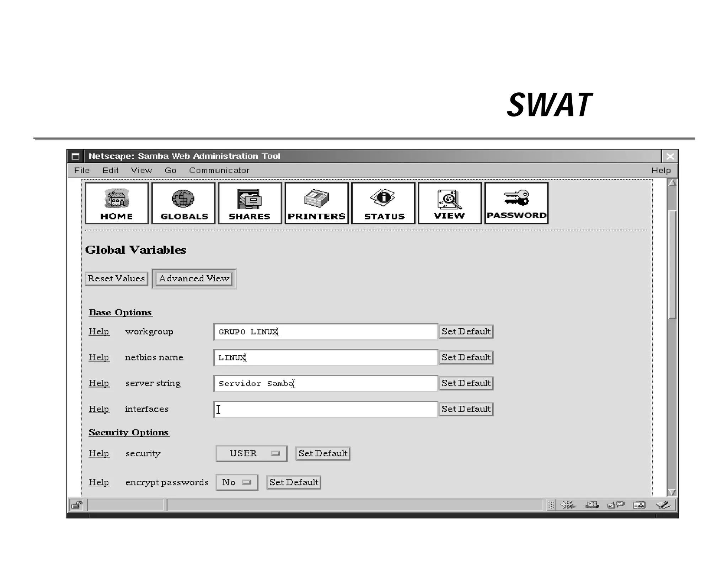Viewport: 728px width, 562px height.
Task: Click the vertical scrollbar up arrow
Action: click(672, 183)
